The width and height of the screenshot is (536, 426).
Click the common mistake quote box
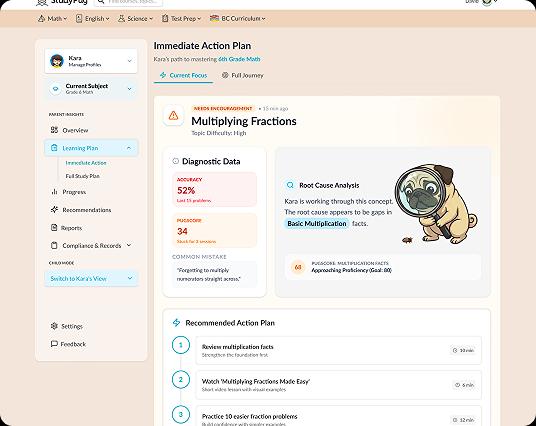pos(215,275)
